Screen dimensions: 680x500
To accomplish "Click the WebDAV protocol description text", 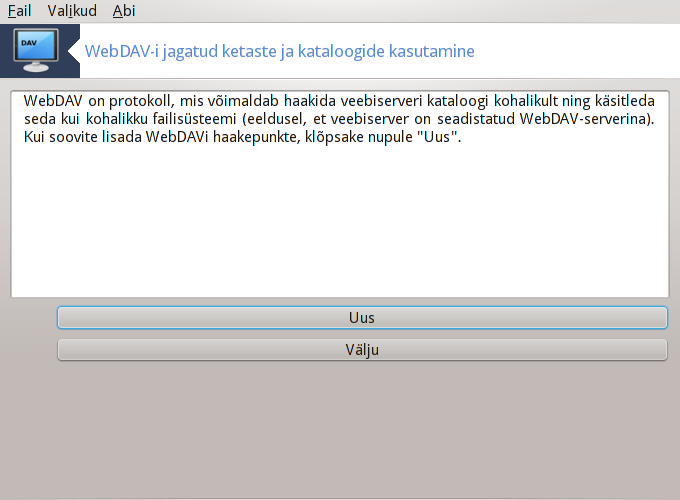I will pyautogui.click(x=339, y=118).
